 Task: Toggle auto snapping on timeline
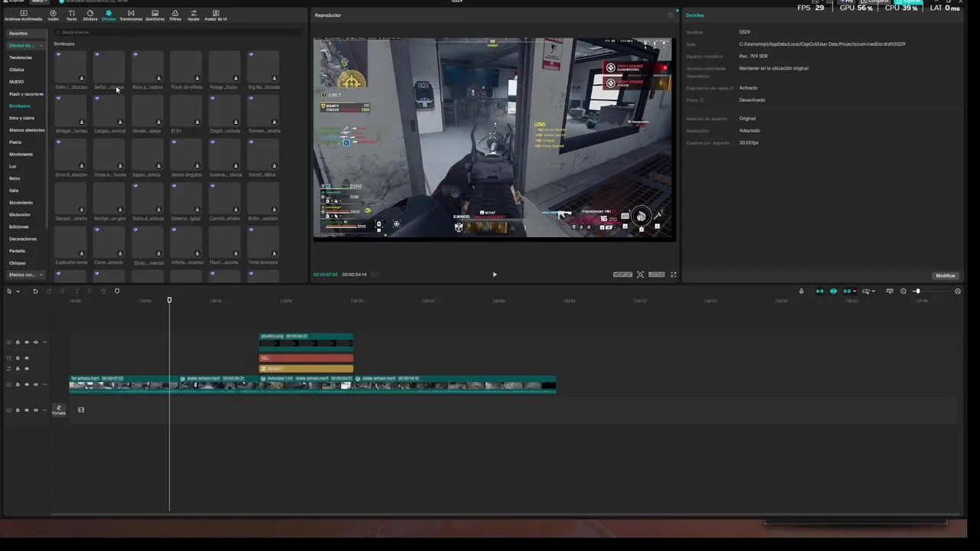point(833,291)
